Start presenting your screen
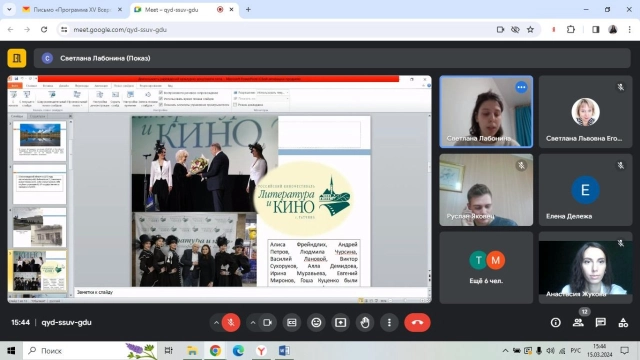This screenshot has height=360, width=640. (x=340, y=322)
